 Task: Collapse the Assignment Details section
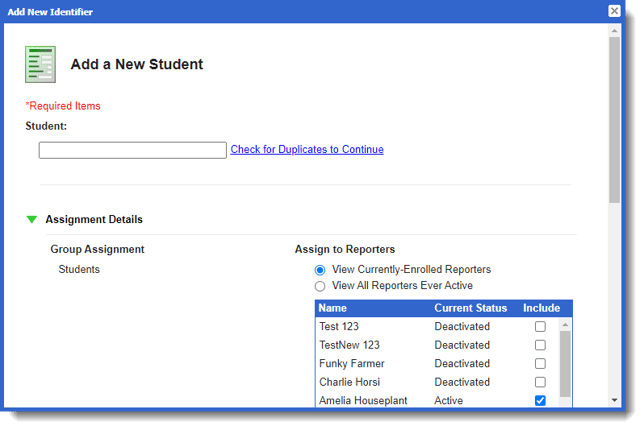32,219
